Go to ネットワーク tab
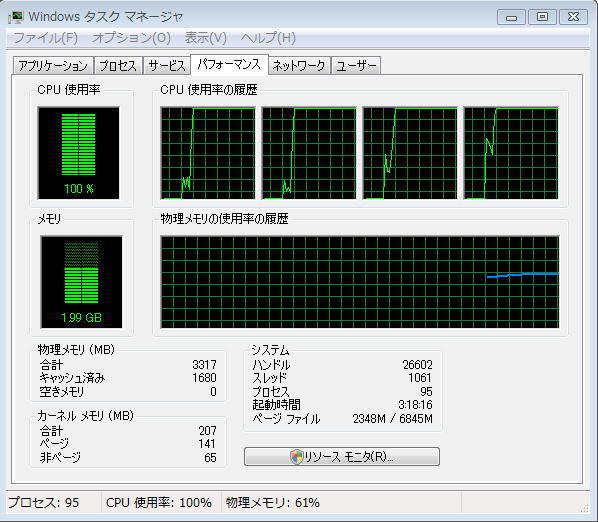598x522 pixels. coord(299,66)
